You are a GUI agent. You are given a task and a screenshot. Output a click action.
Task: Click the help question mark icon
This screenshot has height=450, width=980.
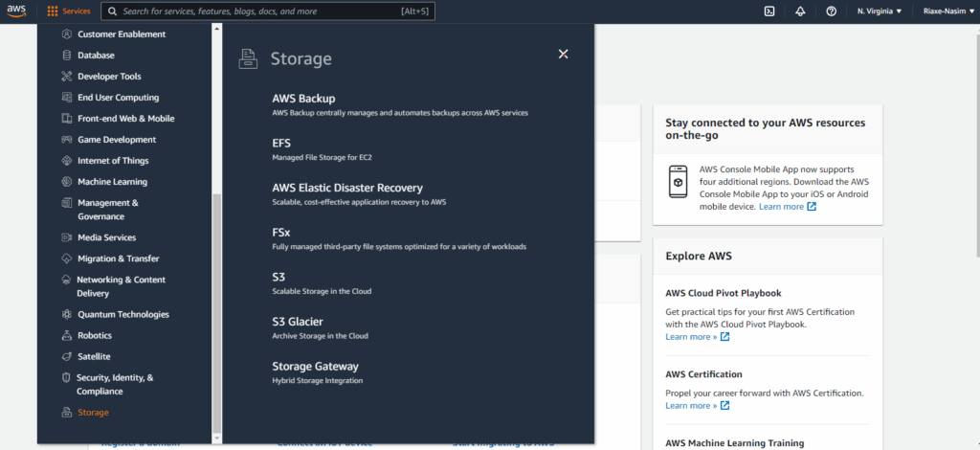831,11
